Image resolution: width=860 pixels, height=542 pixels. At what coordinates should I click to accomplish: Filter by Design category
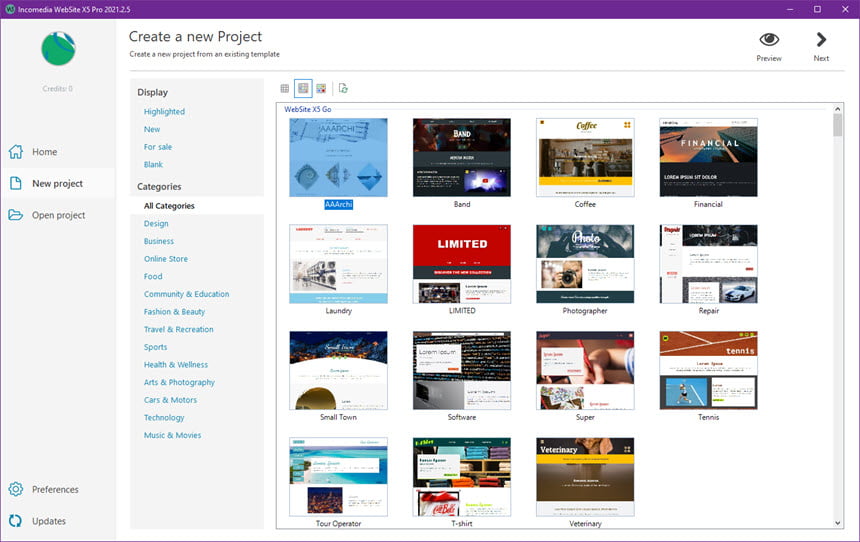click(x=156, y=223)
